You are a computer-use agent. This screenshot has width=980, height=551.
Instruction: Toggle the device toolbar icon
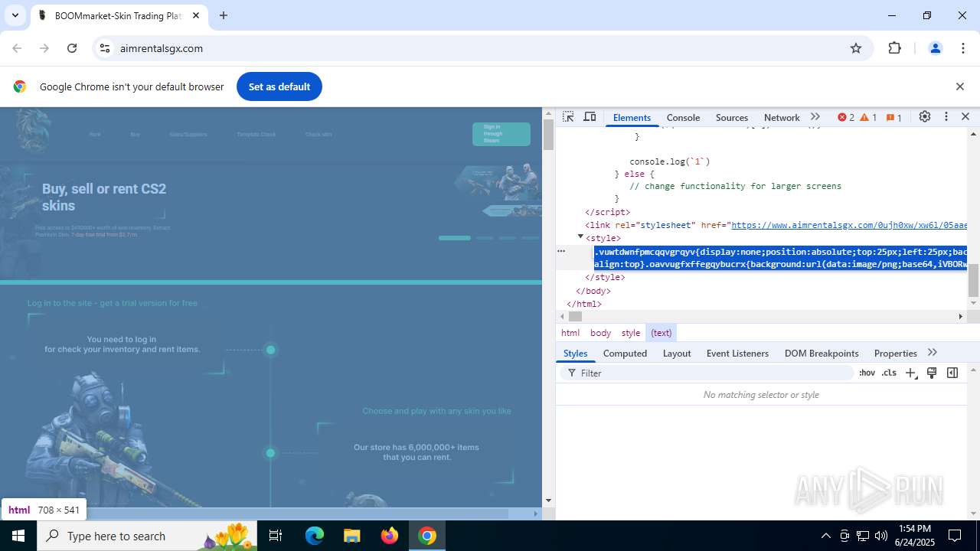tap(590, 117)
